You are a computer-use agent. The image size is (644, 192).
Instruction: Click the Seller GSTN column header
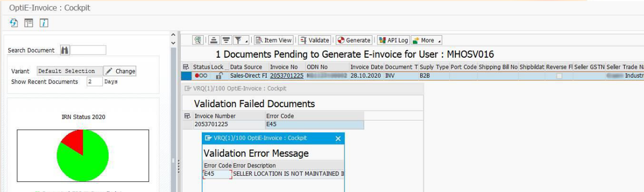point(589,67)
